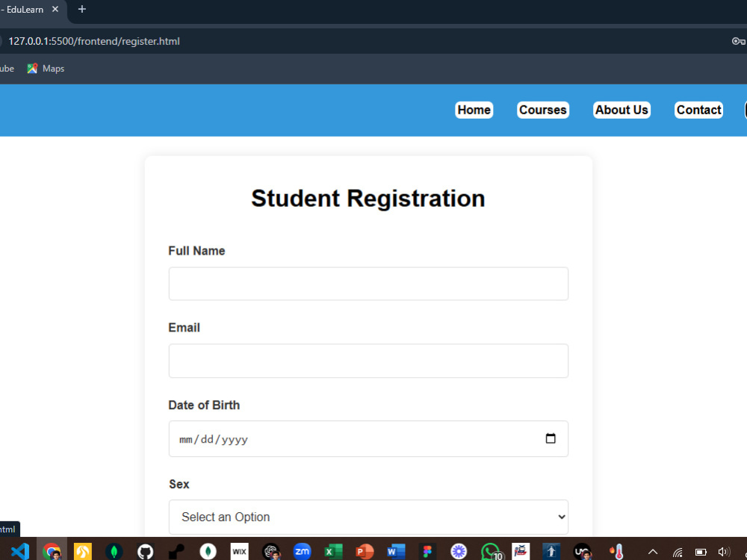The image size is (747, 560).
Task: Click the Student Registration heading
Action: coord(368,198)
